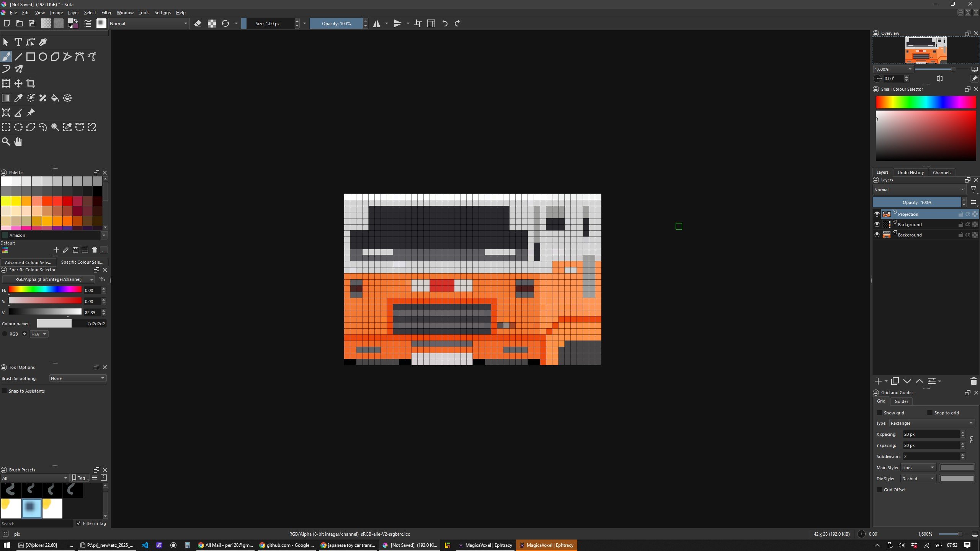Open the layer blend mode Normal dropdown

919,189
